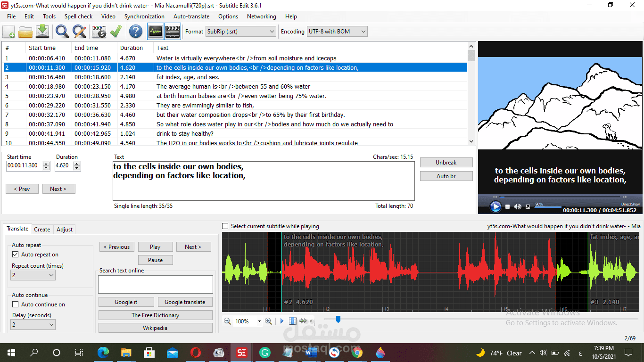Uncheck 'Auto repeat on'
The image size is (644, 362).
16,255
